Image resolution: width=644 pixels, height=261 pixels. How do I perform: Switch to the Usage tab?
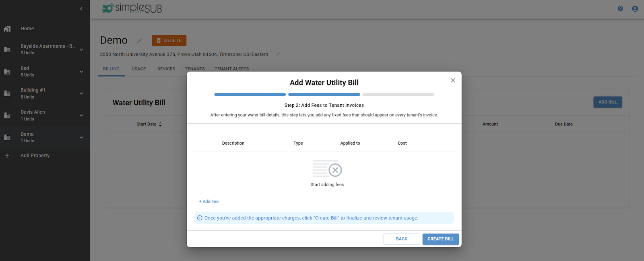coord(138,69)
